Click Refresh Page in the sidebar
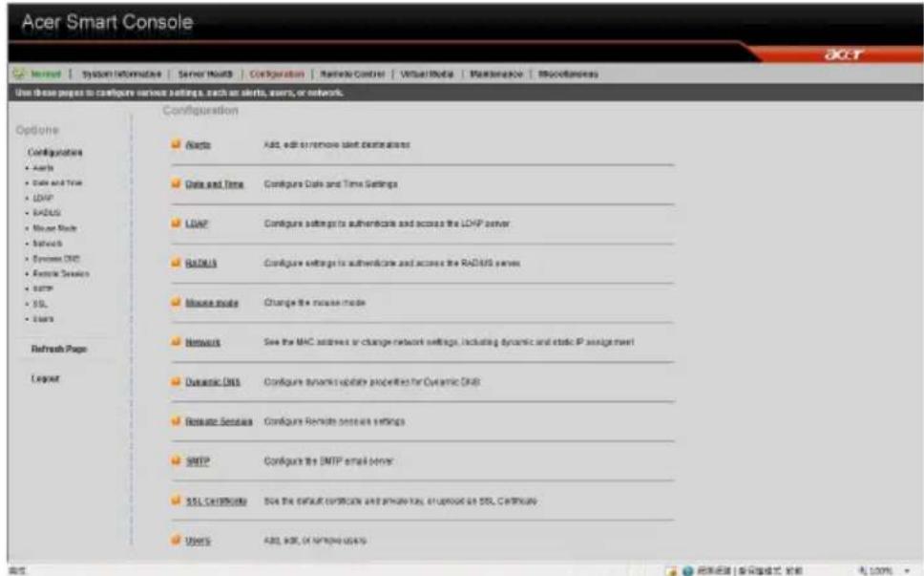 59,349
